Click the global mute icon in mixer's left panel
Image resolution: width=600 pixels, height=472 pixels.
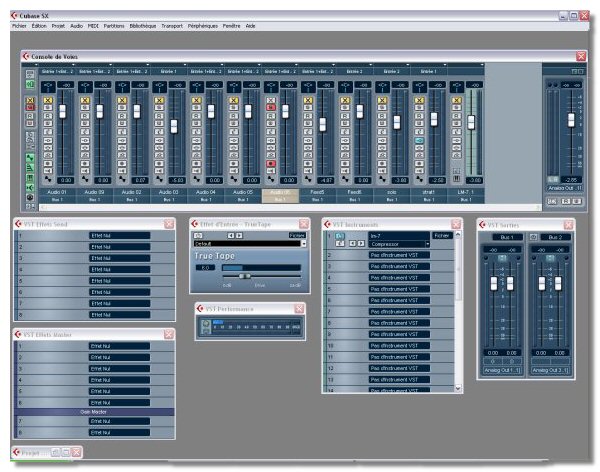[30, 101]
